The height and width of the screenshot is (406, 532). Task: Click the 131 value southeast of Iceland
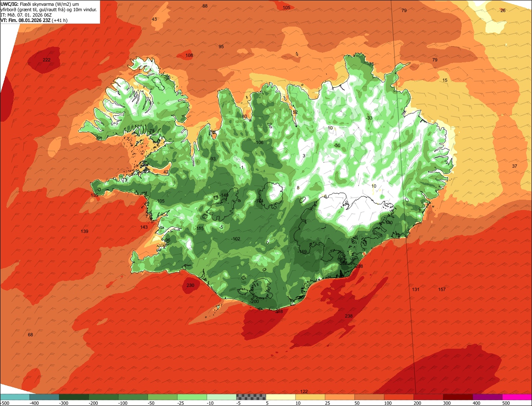click(x=416, y=289)
